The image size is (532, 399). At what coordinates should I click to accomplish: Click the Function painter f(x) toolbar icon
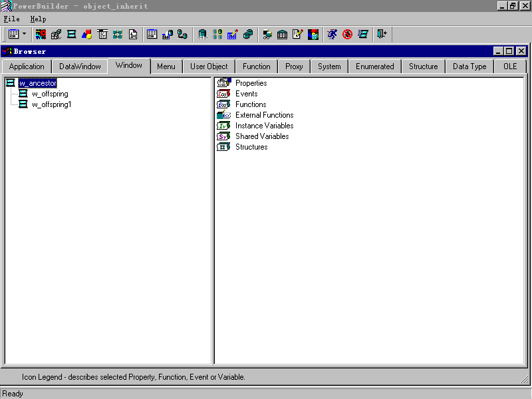pyautogui.click(x=133, y=34)
